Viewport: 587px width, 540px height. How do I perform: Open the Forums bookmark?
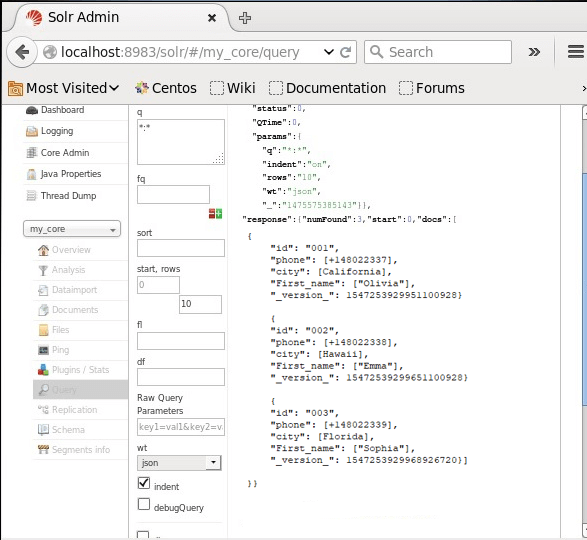(432, 88)
